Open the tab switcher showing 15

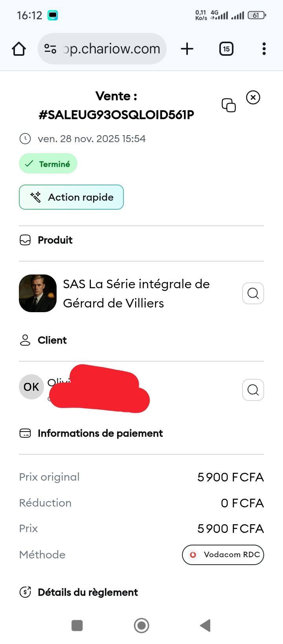pos(226,49)
